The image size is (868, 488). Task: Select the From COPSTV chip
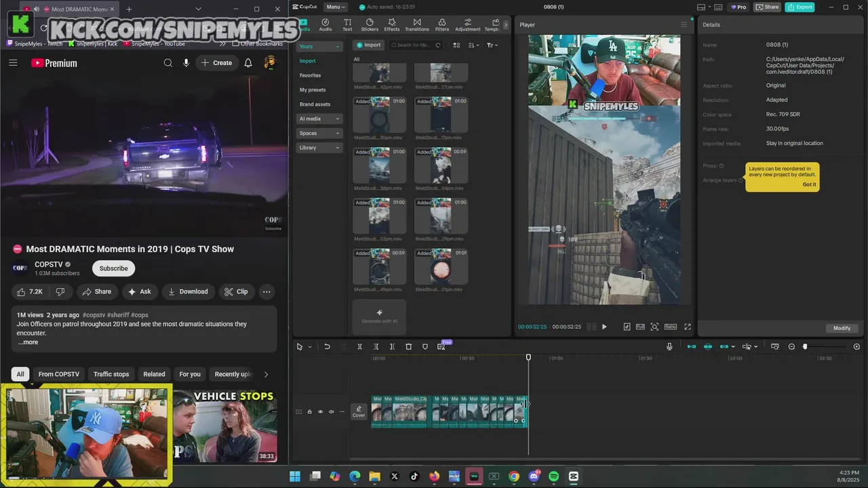click(59, 374)
